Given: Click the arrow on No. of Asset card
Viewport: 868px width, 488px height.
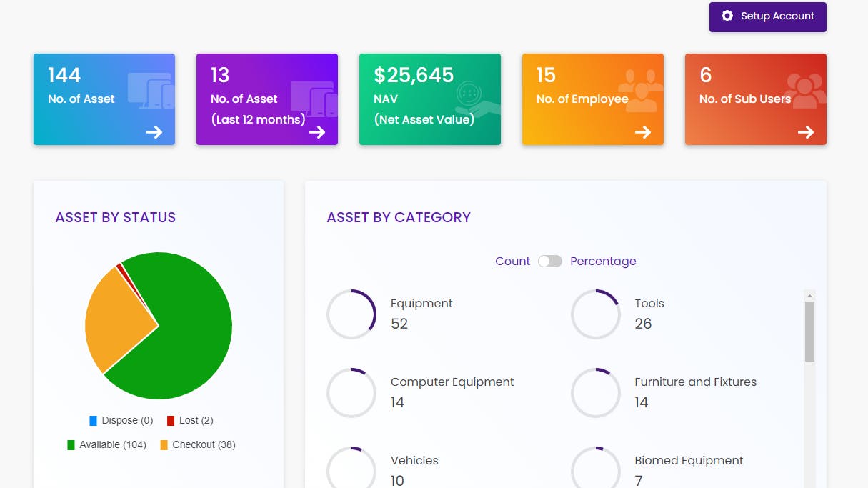Looking at the screenshot, I should click(x=154, y=132).
